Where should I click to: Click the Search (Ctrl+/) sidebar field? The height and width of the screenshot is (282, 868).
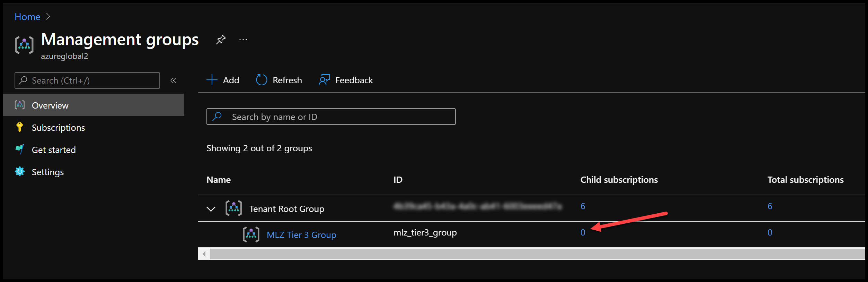[x=87, y=80]
